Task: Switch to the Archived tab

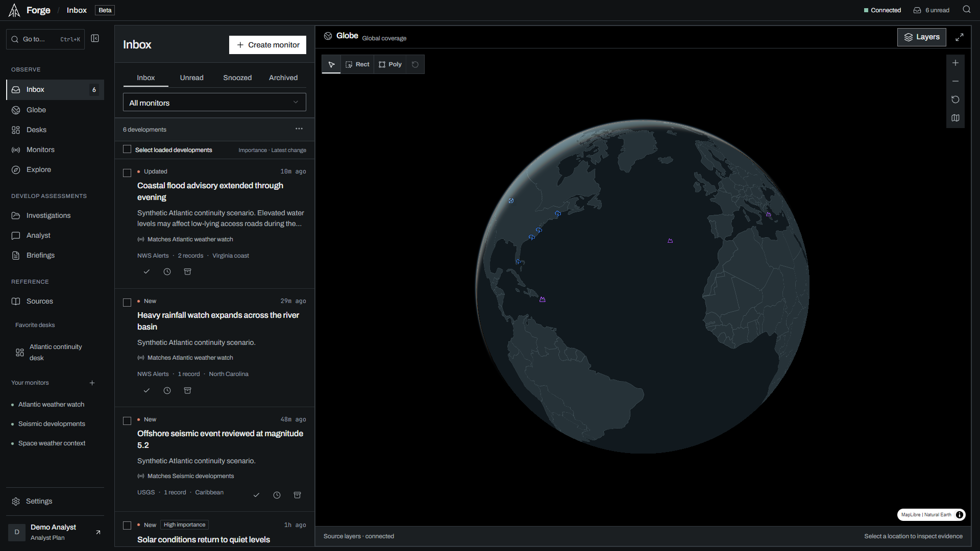Action: [x=283, y=78]
